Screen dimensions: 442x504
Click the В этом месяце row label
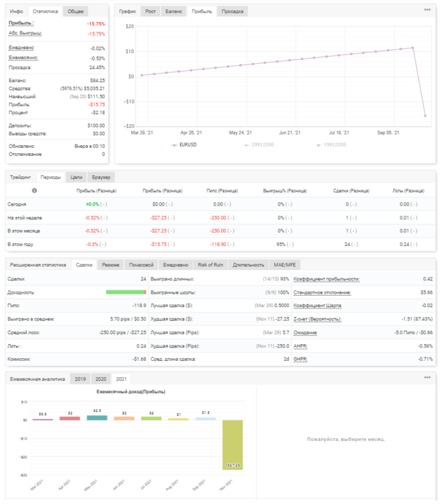[x=24, y=231]
